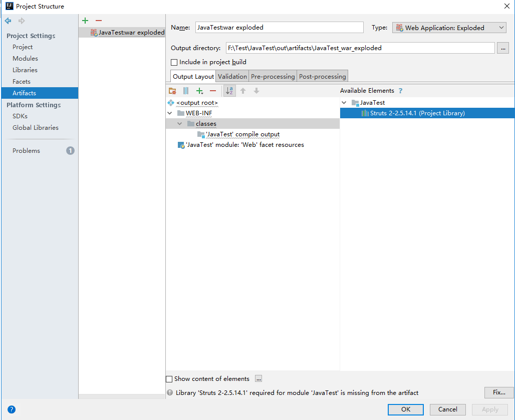Image resolution: width=515 pixels, height=420 pixels.
Task: Close the Project Structure dialog
Action: (x=507, y=6)
